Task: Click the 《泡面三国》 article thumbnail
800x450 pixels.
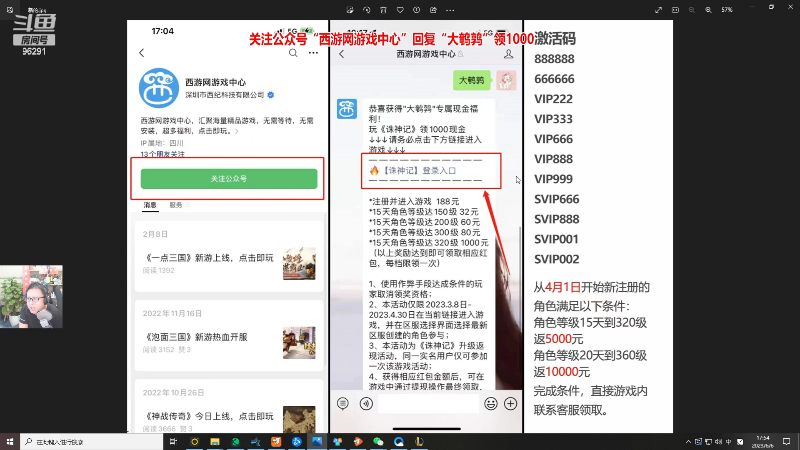Action: tap(299, 342)
